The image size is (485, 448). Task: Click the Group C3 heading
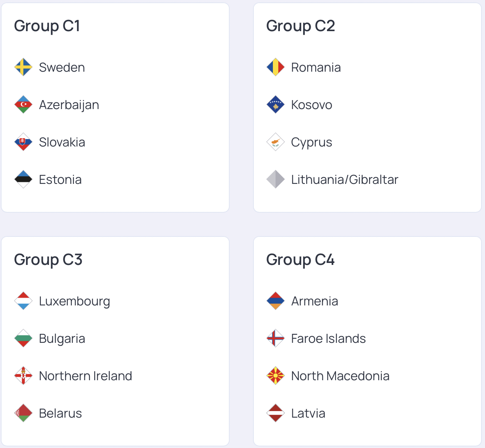coord(48,260)
